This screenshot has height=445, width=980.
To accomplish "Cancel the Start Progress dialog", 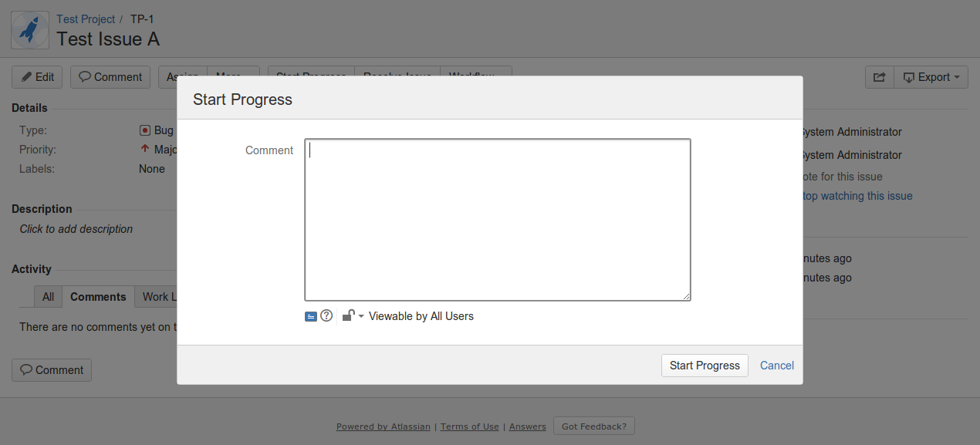I will pos(776,366).
